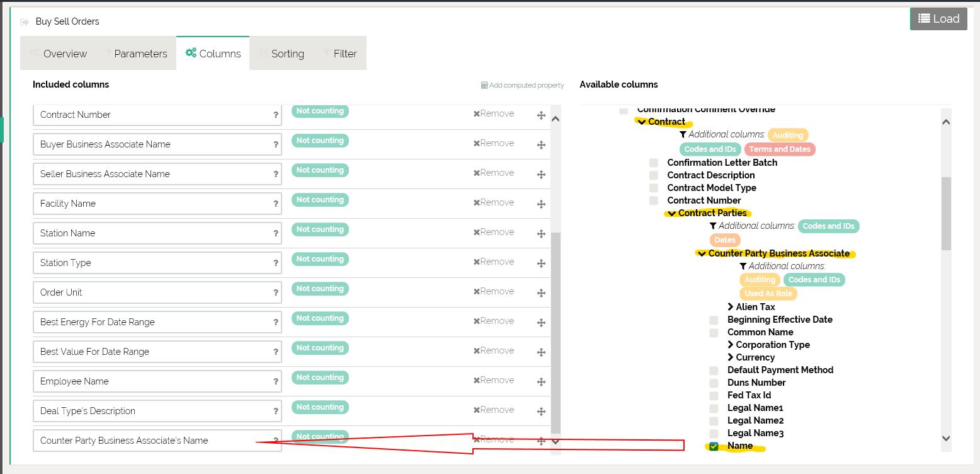Click the move handle beside Station Type

click(541, 263)
